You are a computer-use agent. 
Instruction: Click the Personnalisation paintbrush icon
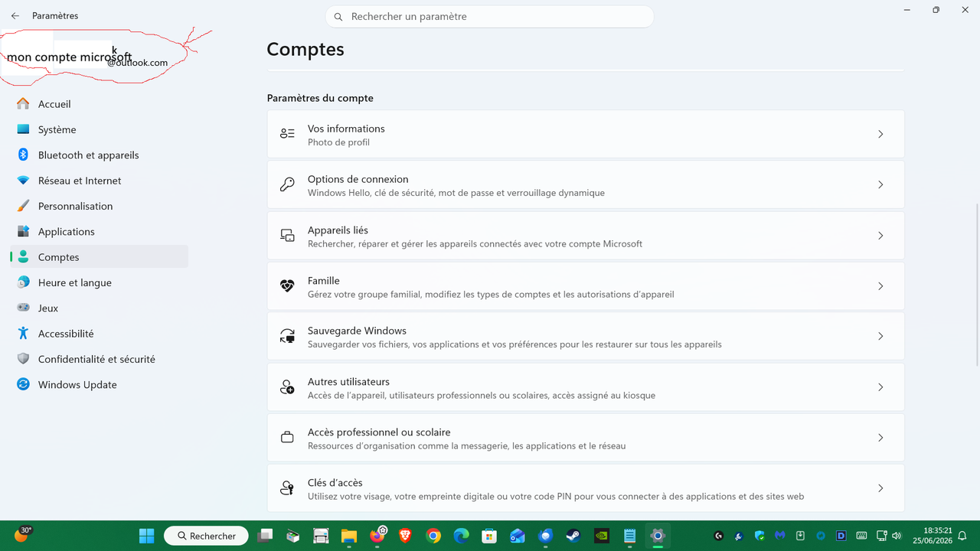point(23,206)
